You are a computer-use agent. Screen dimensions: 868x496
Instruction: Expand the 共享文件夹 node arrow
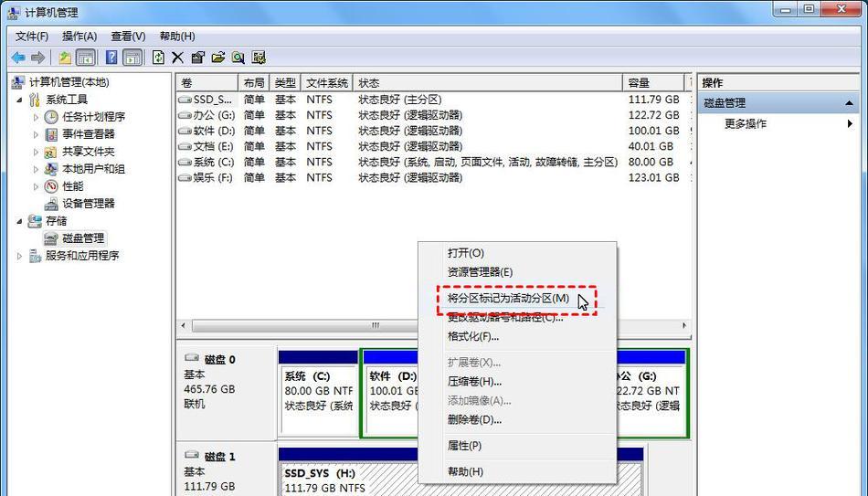tap(36, 152)
